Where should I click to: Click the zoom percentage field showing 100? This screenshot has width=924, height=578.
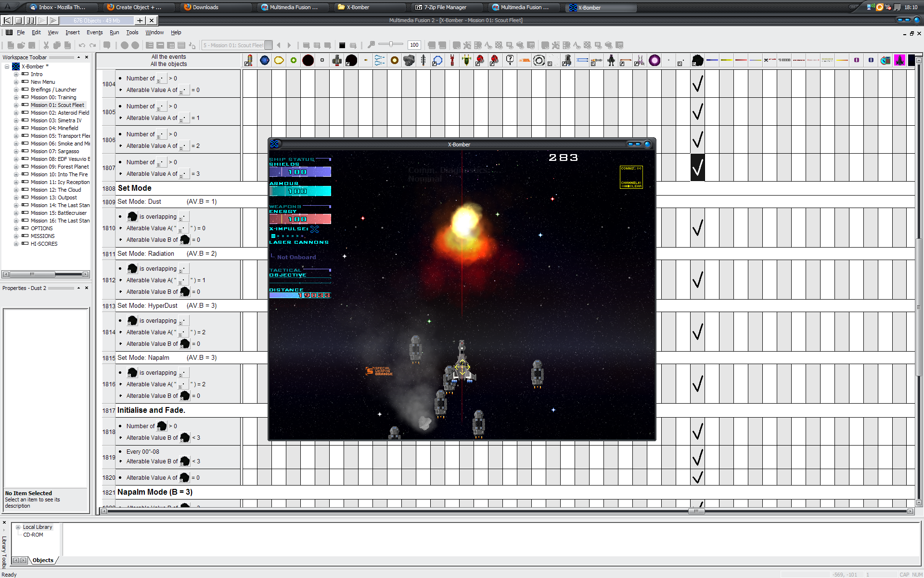tap(414, 45)
